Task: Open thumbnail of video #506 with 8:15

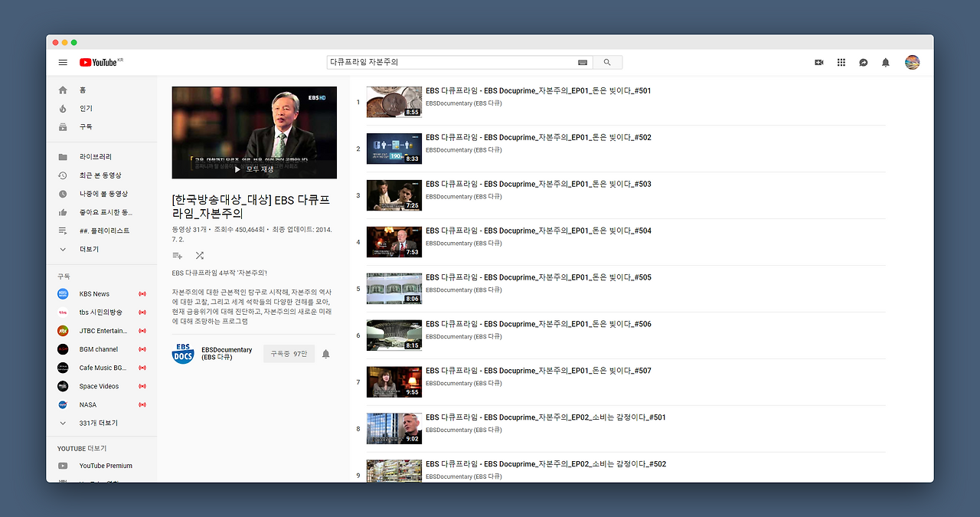Action: point(394,335)
